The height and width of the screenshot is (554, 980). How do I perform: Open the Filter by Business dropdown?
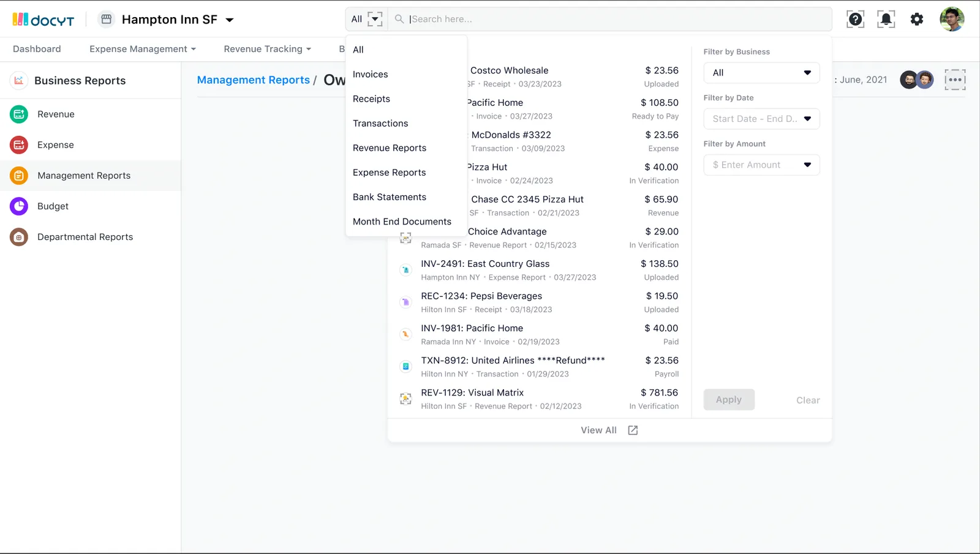761,73
